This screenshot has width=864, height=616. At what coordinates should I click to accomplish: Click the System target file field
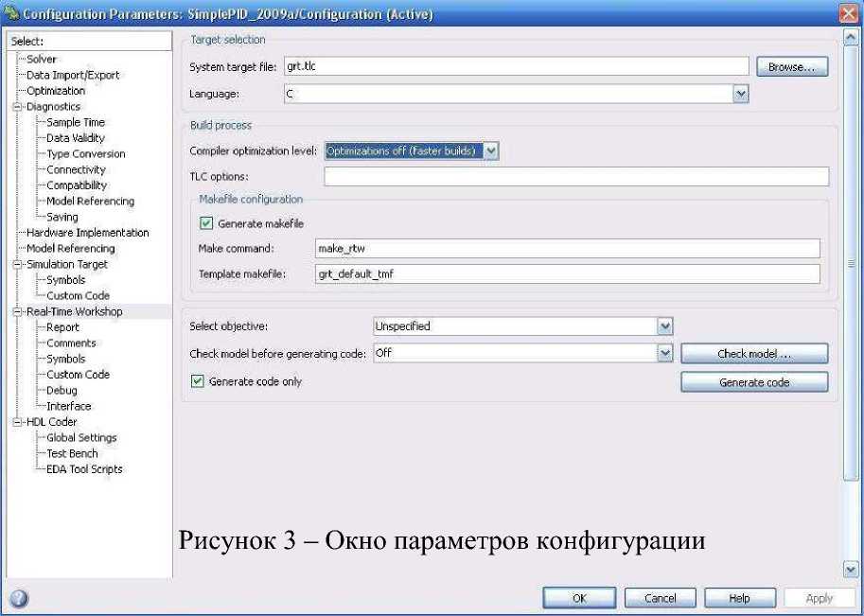point(517,66)
